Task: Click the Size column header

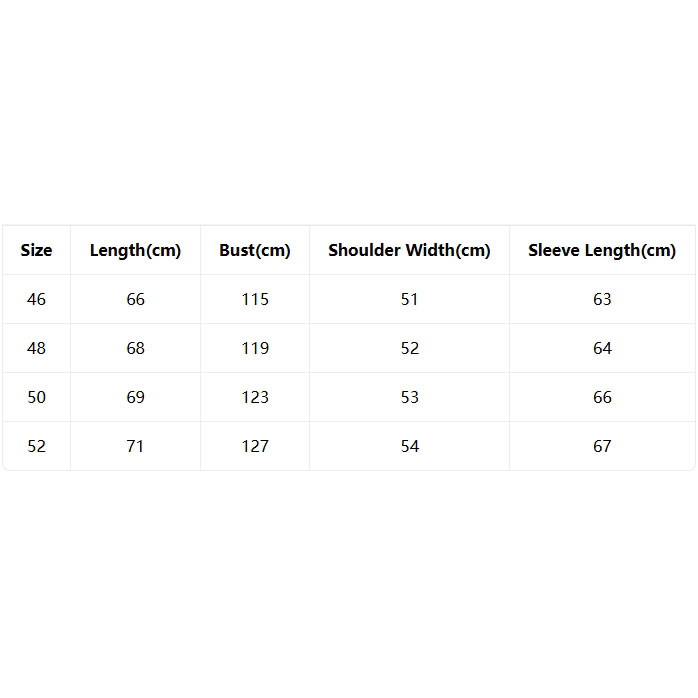Action: click(37, 250)
